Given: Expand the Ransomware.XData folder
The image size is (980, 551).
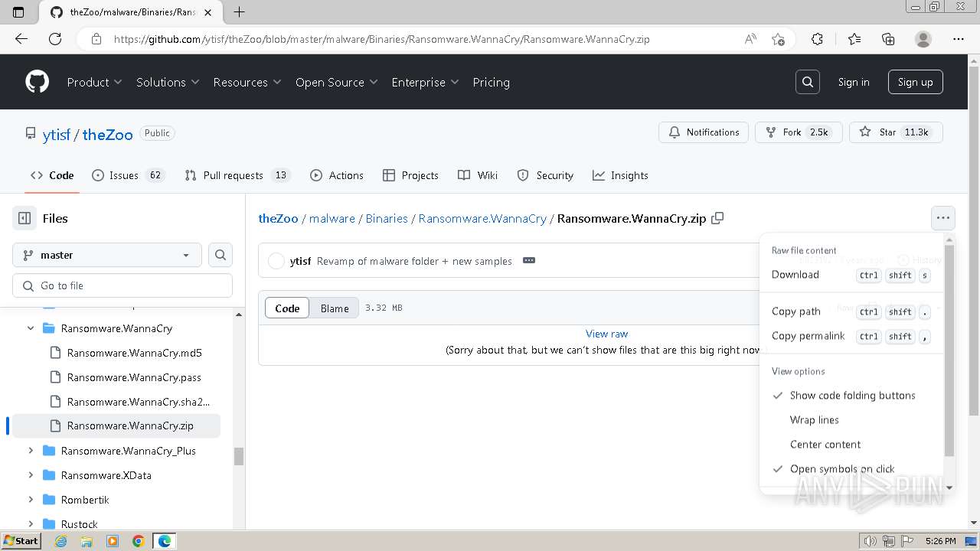Looking at the screenshot, I should click(31, 475).
